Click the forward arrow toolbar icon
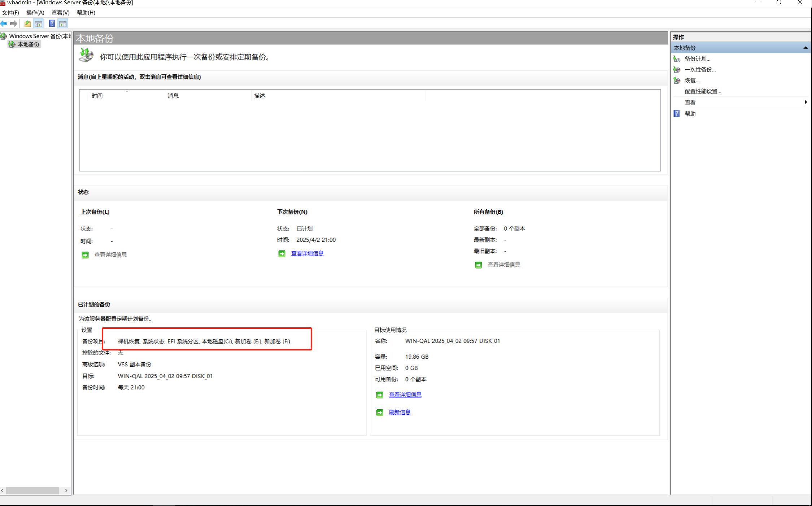This screenshot has height=506, width=812. (x=14, y=24)
